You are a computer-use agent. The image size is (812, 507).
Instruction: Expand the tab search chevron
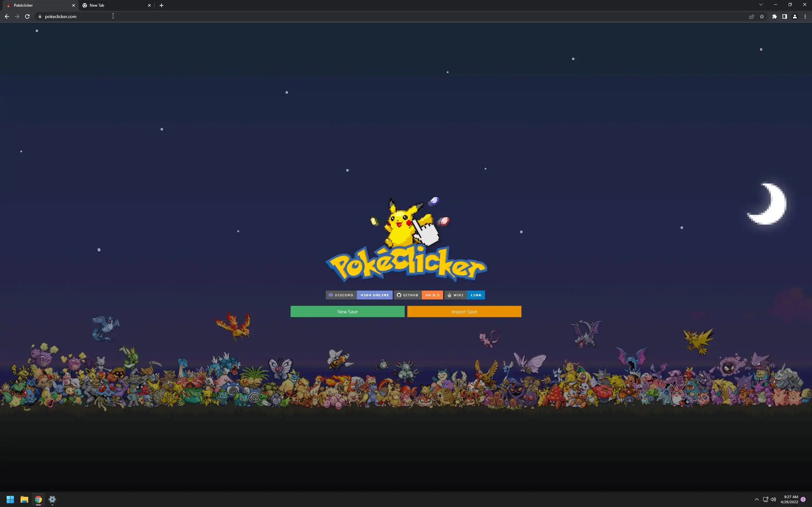[761, 5]
